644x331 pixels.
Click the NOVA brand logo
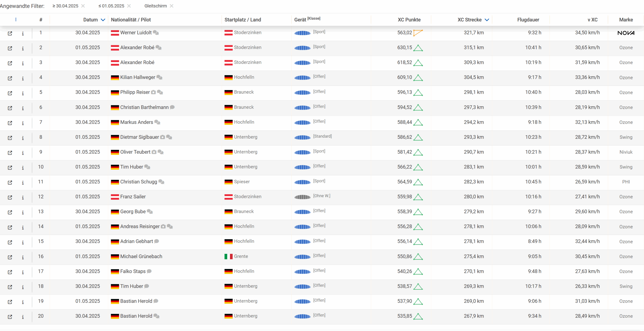tap(626, 33)
